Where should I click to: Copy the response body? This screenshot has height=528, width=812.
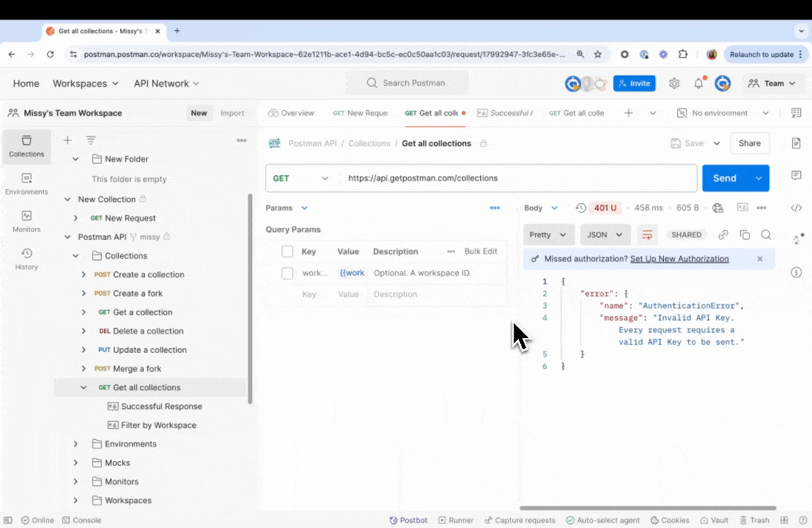(x=745, y=235)
